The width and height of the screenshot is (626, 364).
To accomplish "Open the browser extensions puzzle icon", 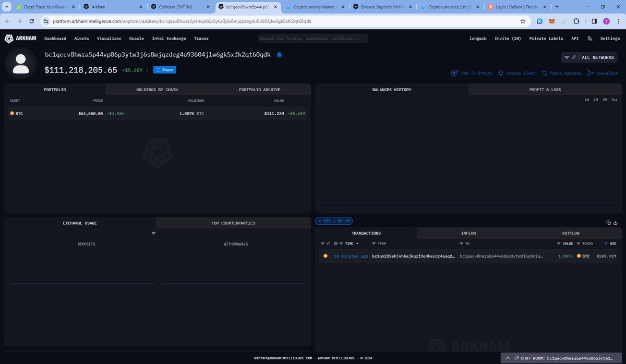I will click(576, 21).
